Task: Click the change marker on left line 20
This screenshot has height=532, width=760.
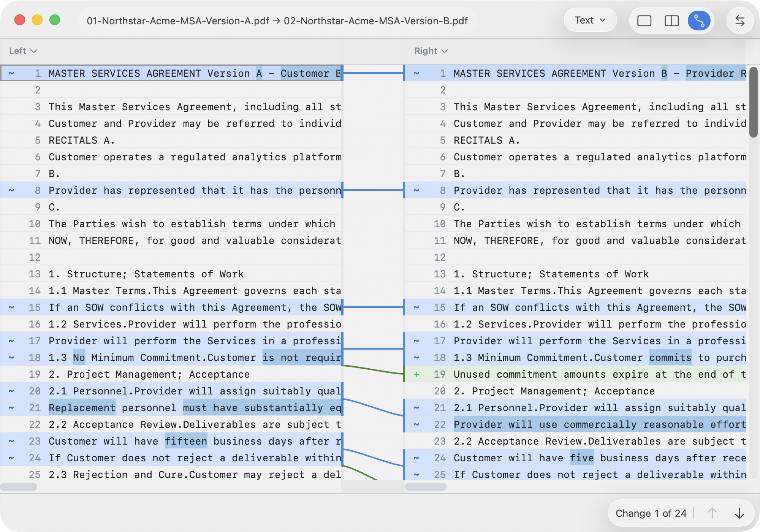Action: [11, 391]
